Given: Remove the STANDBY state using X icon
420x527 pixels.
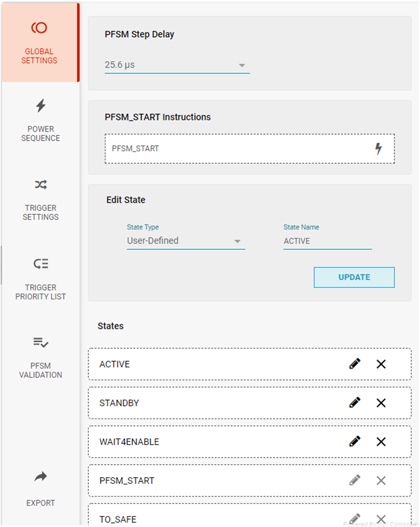Looking at the screenshot, I should click(x=381, y=403).
